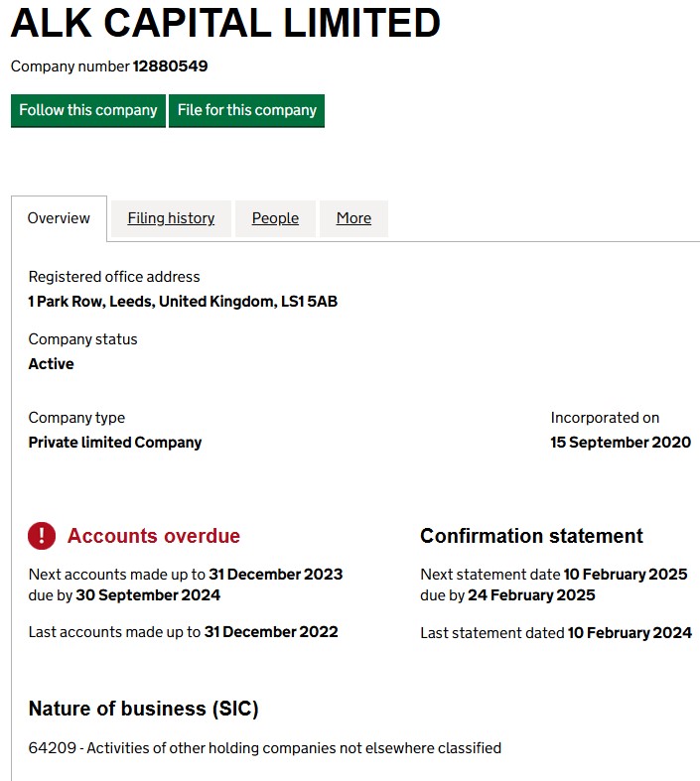This screenshot has width=700, height=781.
Task: Click the Accounts overdue heading text
Action: point(154,536)
